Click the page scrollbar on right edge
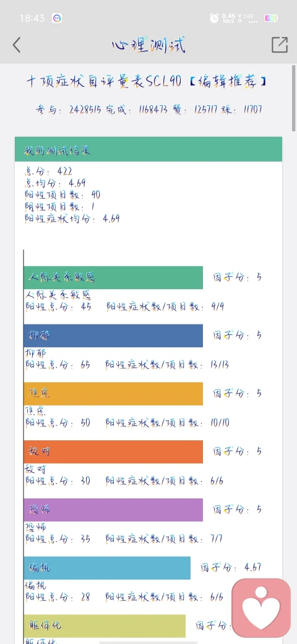 coord(294,98)
